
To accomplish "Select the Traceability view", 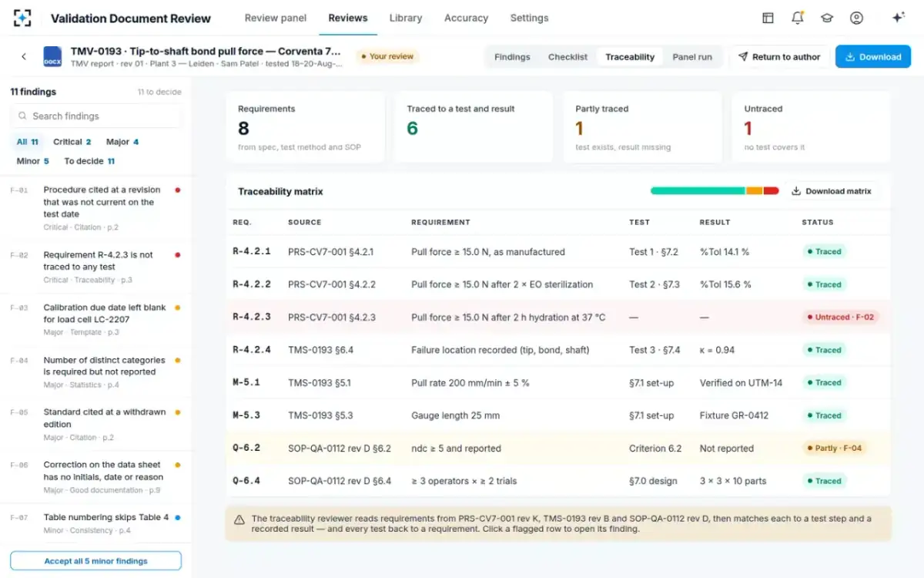I will coord(630,57).
